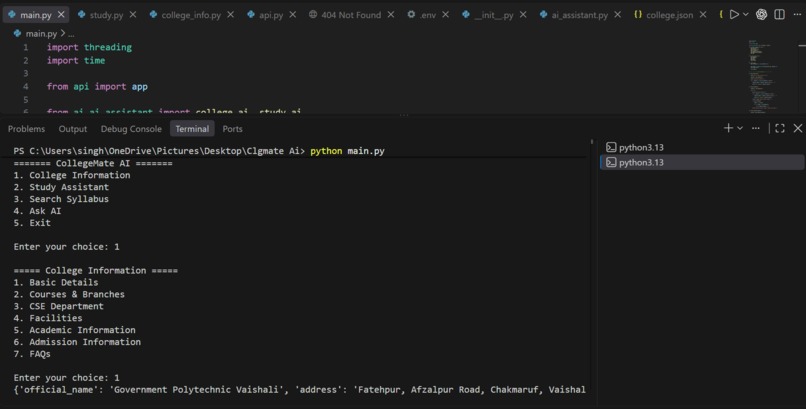
Task: Click '4. Ask AI' in the terminal output
Action: pyautogui.click(x=37, y=211)
